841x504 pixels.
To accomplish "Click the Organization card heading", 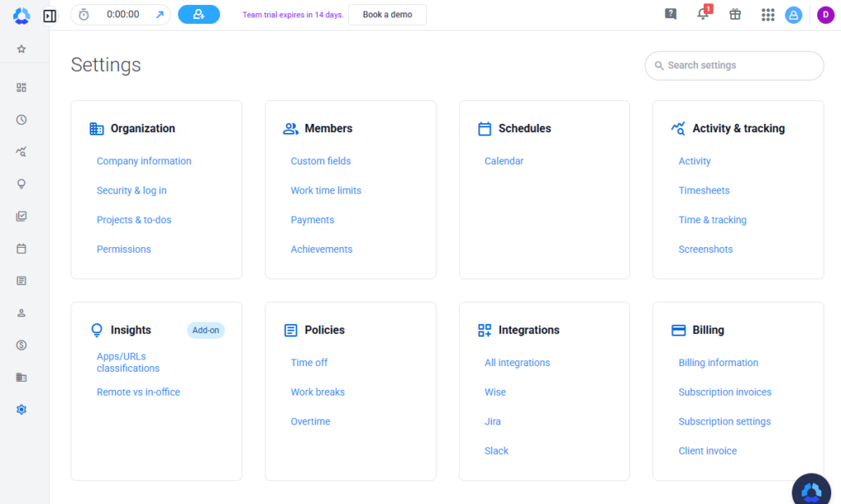I will point(143,129).
